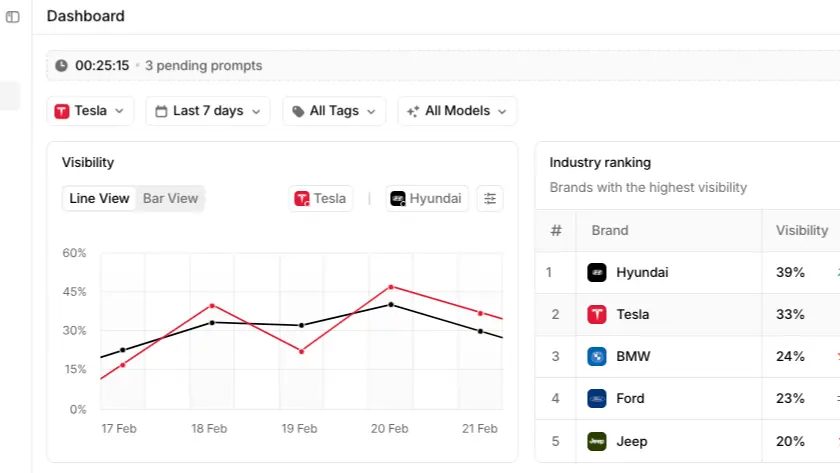840x473 pixels.
Task: Switch to Line View
Action: pyautogui.click(x=99, y=199)
